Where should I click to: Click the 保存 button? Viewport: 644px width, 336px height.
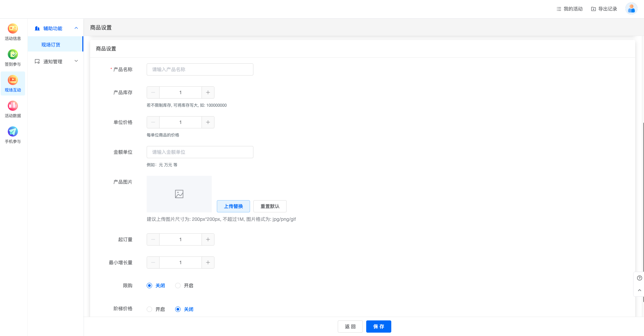(x=378, y=327)
